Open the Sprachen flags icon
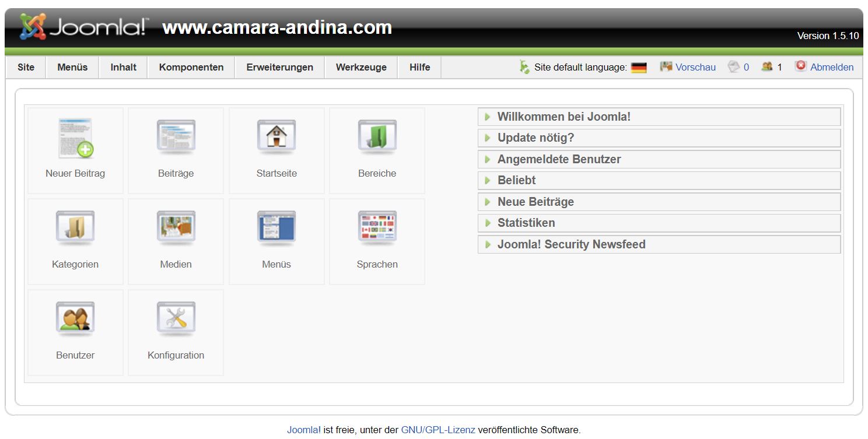868x439 pixels. pyautogui.click(x=377, y=229)
